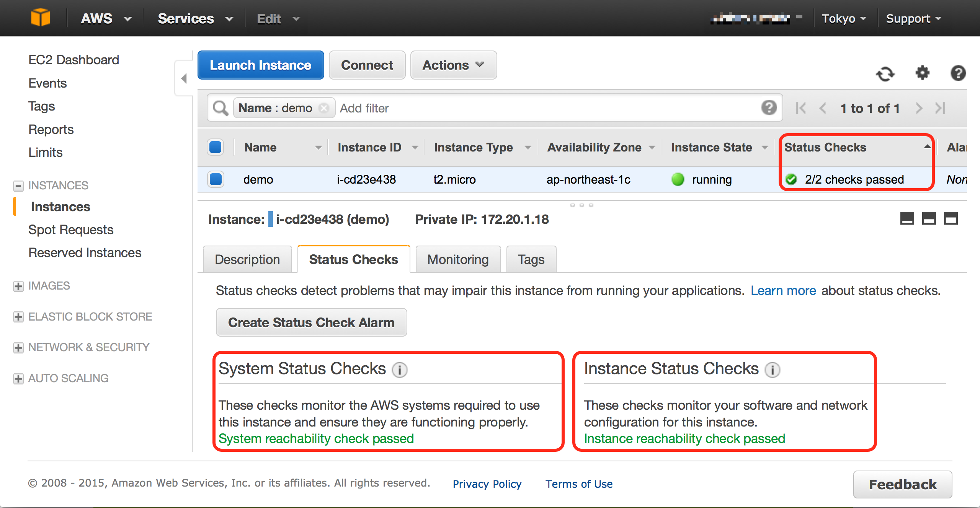Open Events in the sidebar
980x508 pixels.
click(47, 83)
